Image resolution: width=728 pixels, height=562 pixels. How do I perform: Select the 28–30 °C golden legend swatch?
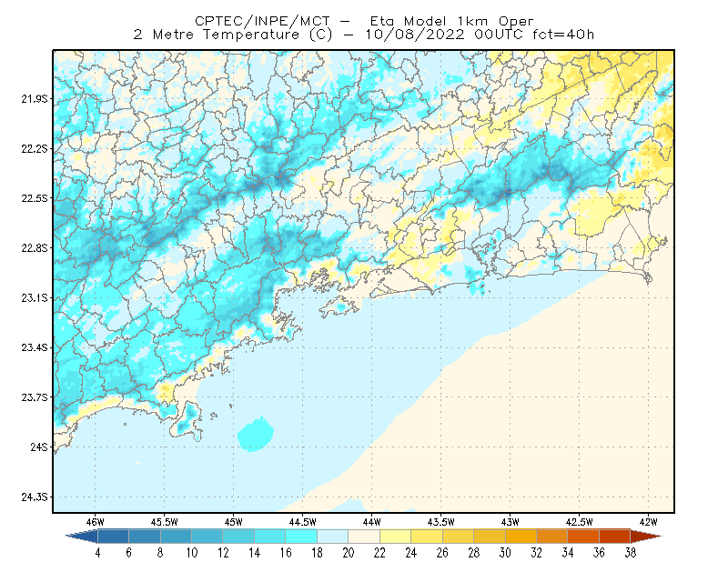point(490,537)
